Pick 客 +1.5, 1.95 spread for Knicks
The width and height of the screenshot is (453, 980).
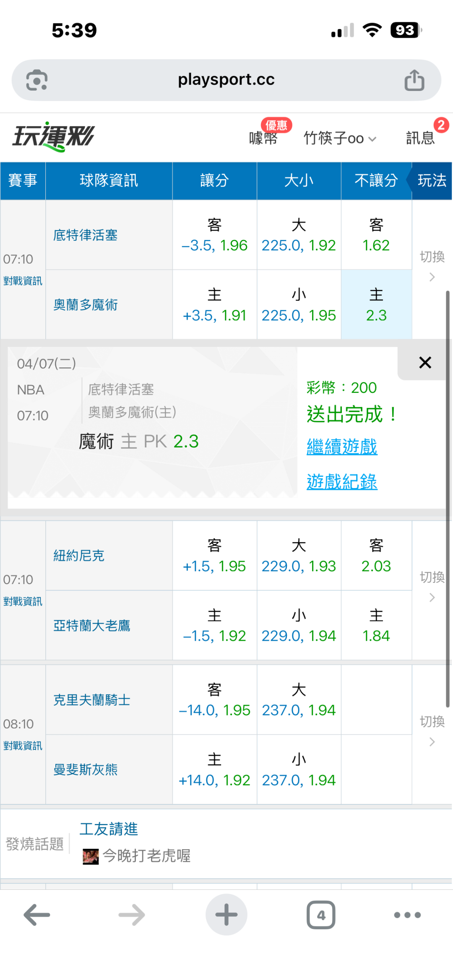215,556
